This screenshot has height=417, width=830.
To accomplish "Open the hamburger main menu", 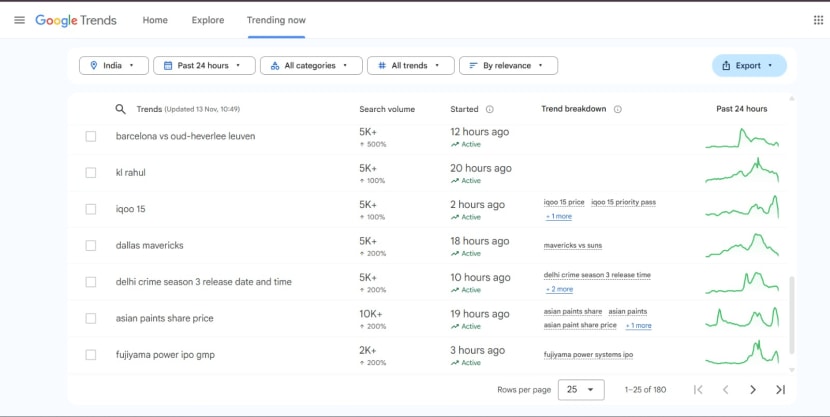I will (x=19, y=20).
